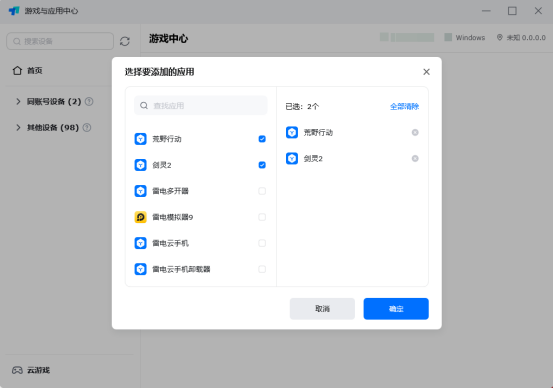This screenshot has height=389, width=554.
Task: Click the 雷电云手机卸载器 app icon
Action: click(141, 269)
